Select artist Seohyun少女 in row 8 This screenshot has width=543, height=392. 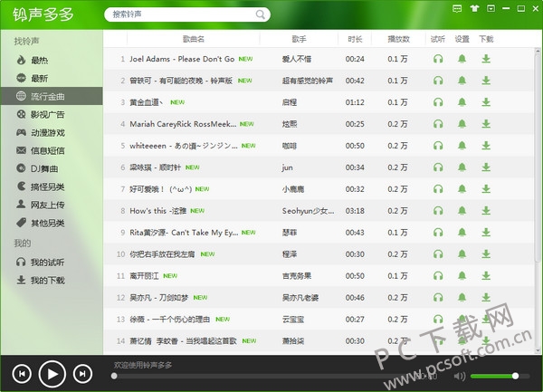click(309, 211)
